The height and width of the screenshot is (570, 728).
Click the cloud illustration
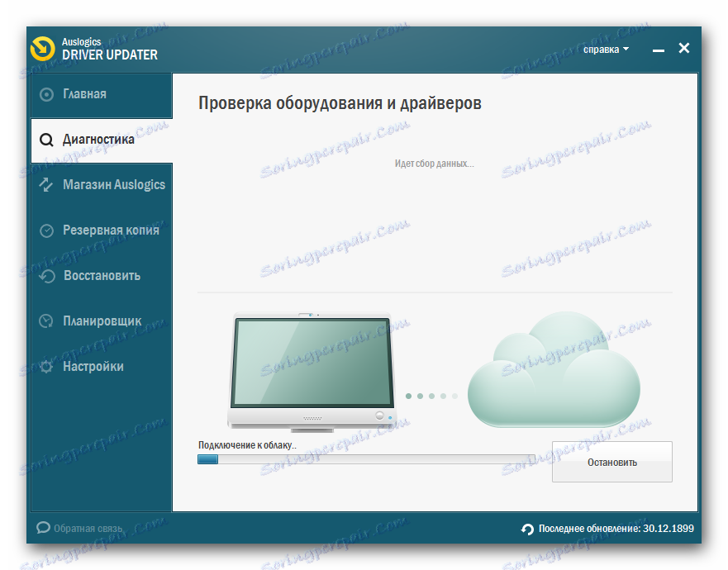(554, 369)
